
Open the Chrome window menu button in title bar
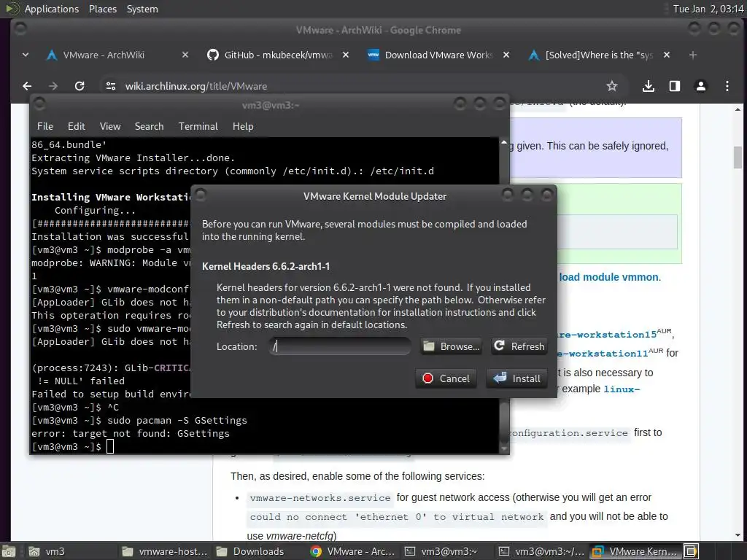[20, 29]
